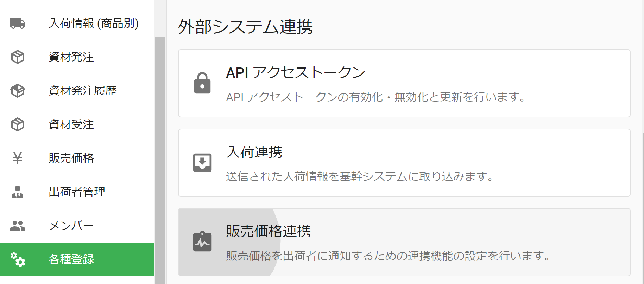644x284 pixels.
Task: Click the lock icon on API card
Action: (202, 83)
